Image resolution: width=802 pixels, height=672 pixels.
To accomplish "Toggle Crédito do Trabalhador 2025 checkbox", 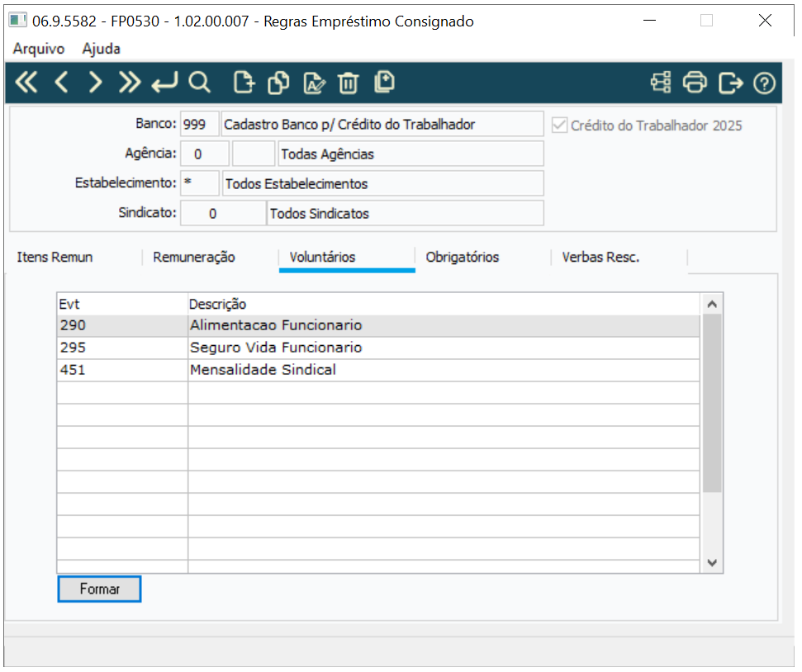I will (559, 125).
